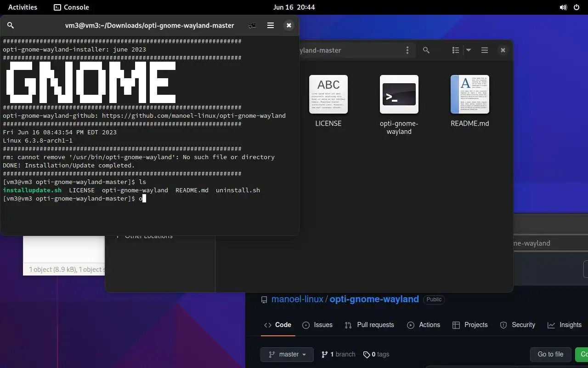Open the 1 branch link
Image resolution: width=588 pixels, height=368 pixels.
[339, 354]
